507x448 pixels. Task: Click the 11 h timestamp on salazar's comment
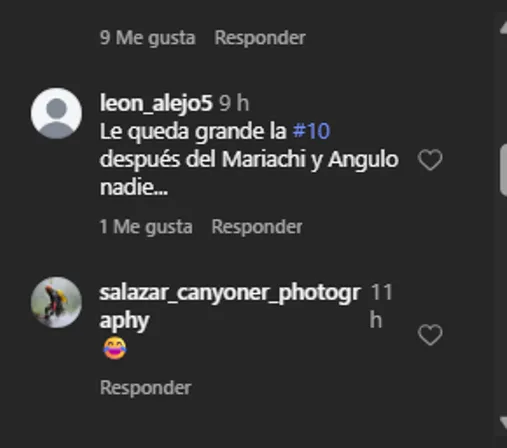(x=381, y=306)
